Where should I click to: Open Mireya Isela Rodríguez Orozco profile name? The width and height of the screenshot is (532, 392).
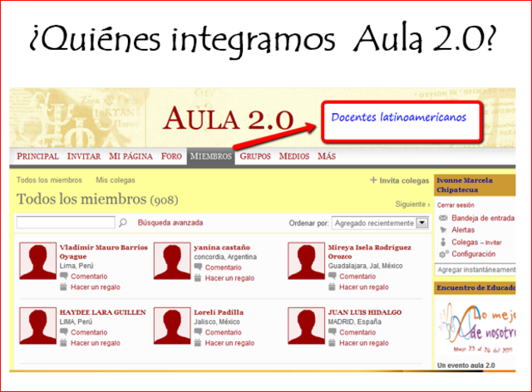(x=369, y=252)
